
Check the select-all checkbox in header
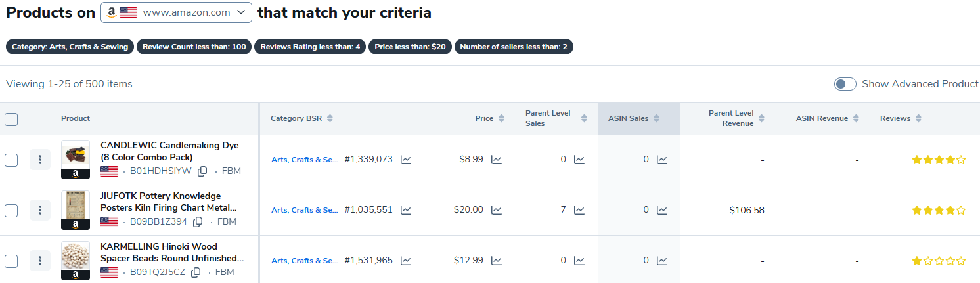11,119
